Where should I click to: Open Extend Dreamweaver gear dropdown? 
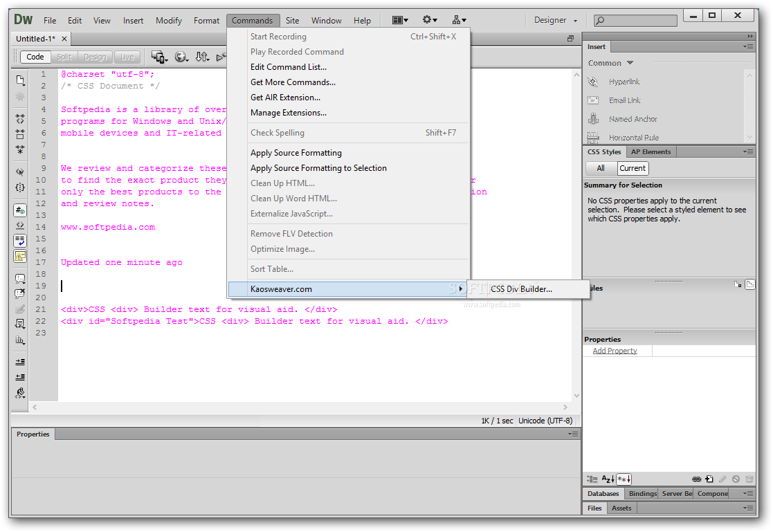click(x=429, y=20)
